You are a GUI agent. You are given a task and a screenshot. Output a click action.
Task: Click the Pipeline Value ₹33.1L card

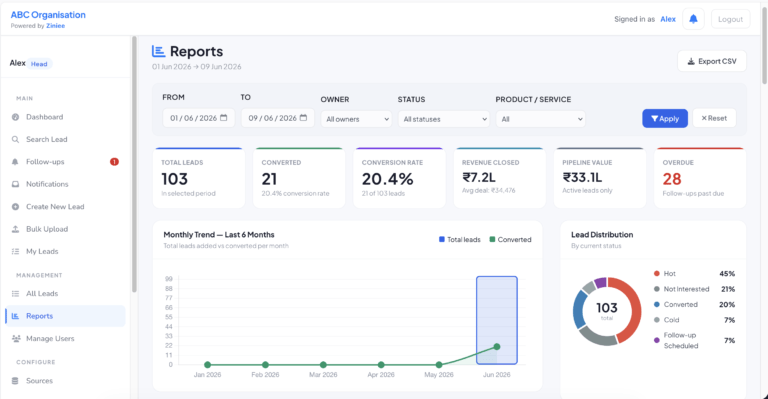tap(600, 178)
